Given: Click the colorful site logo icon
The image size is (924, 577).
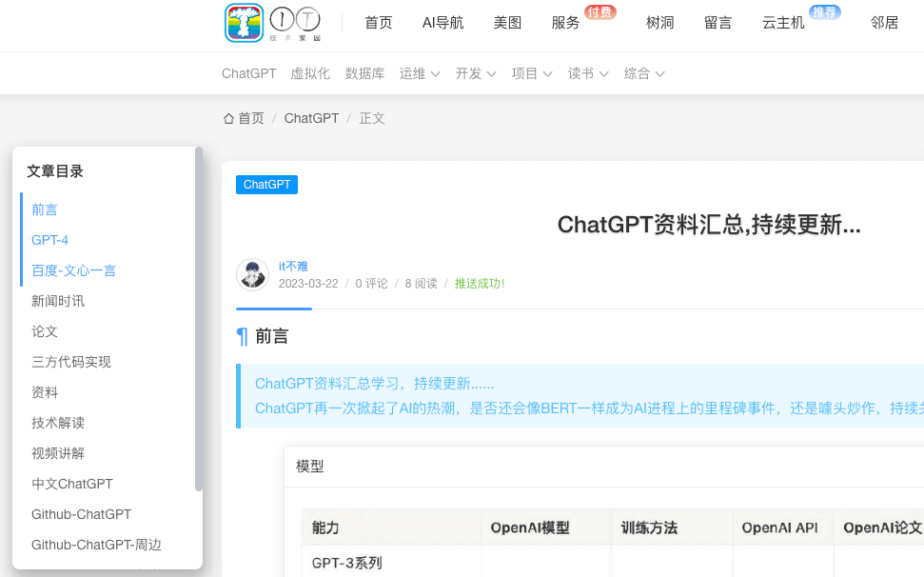Looking at the screenshot, I should [244, 23].
